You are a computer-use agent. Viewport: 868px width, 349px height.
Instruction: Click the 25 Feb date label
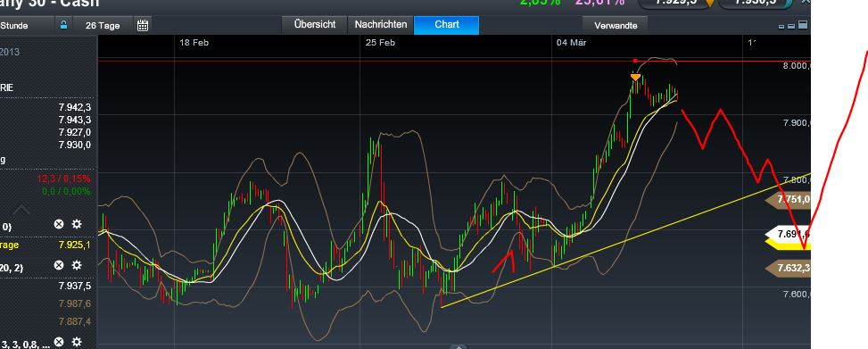[380, 42]
